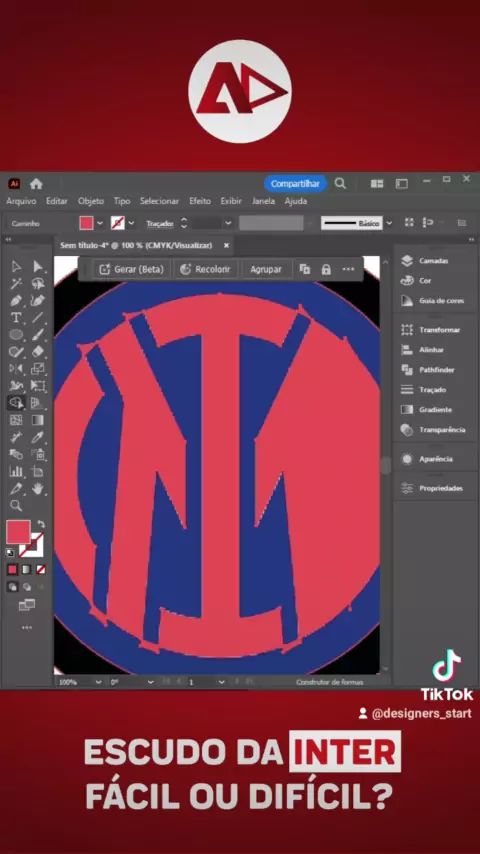Select the Ellipse tool
The width and height of the screenshot is (480, 854).
(16, 334)
